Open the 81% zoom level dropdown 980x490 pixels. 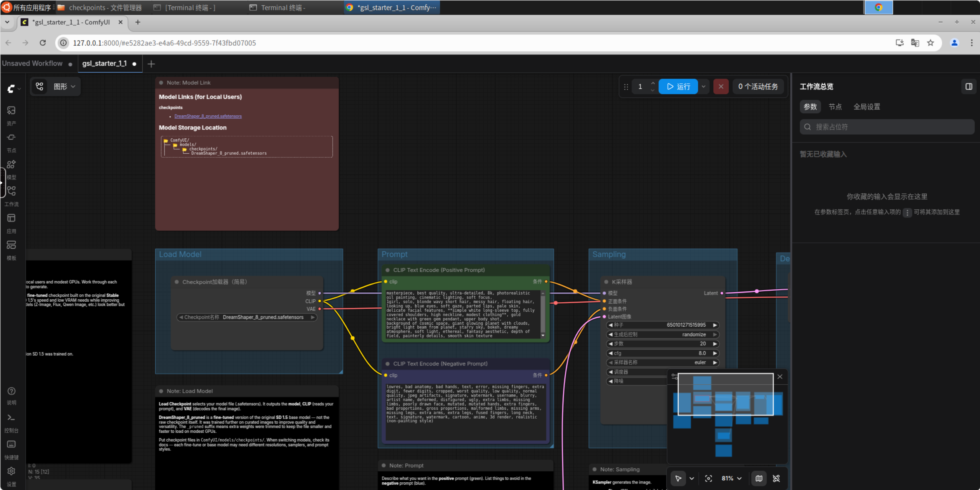click(x=731, y=478)
